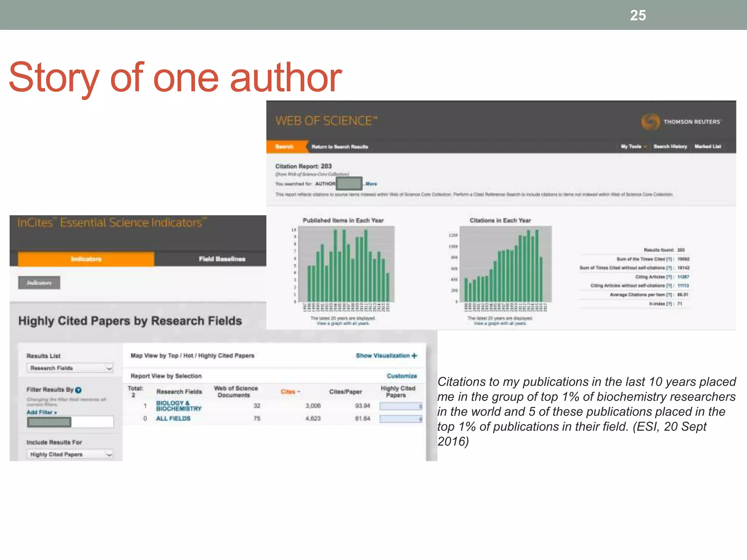Click the Highly Cited Papers bar for All Fields

(401, 419)
